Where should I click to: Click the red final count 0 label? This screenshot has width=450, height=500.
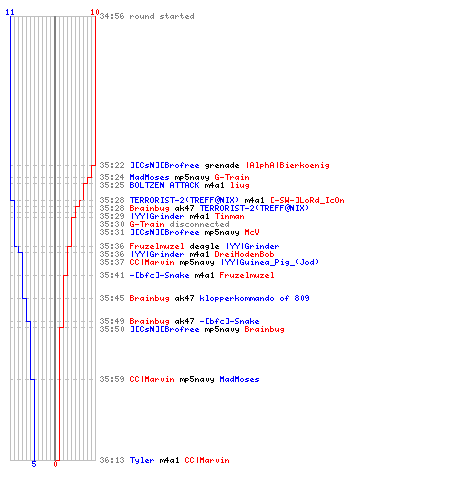pos(56,464)
